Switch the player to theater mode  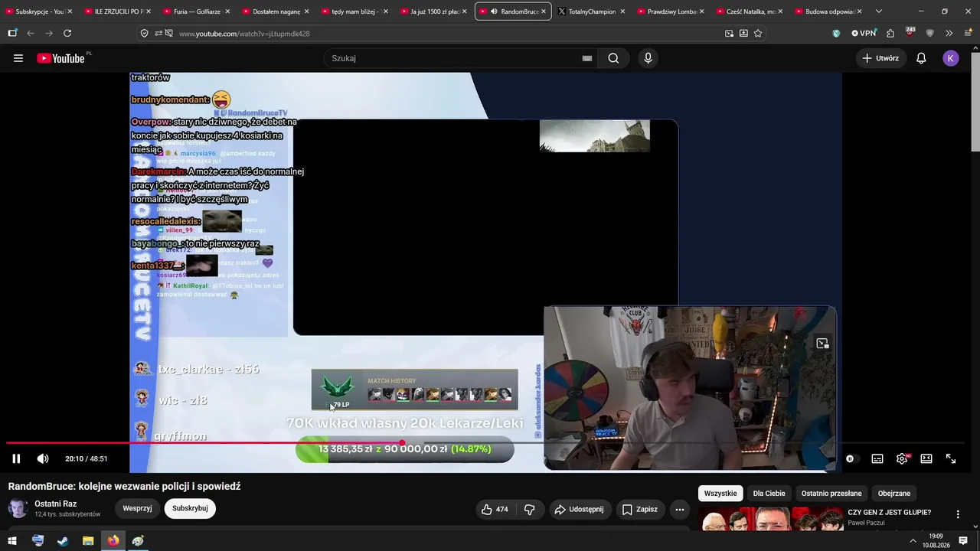point(926,458)
